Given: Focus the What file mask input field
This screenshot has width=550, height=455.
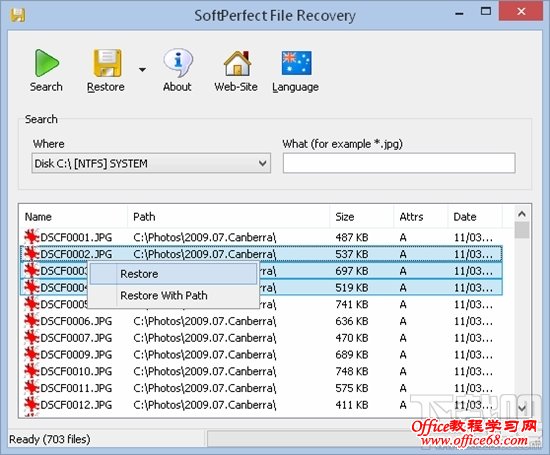Looking at the screenshot, I should point(399,163).
